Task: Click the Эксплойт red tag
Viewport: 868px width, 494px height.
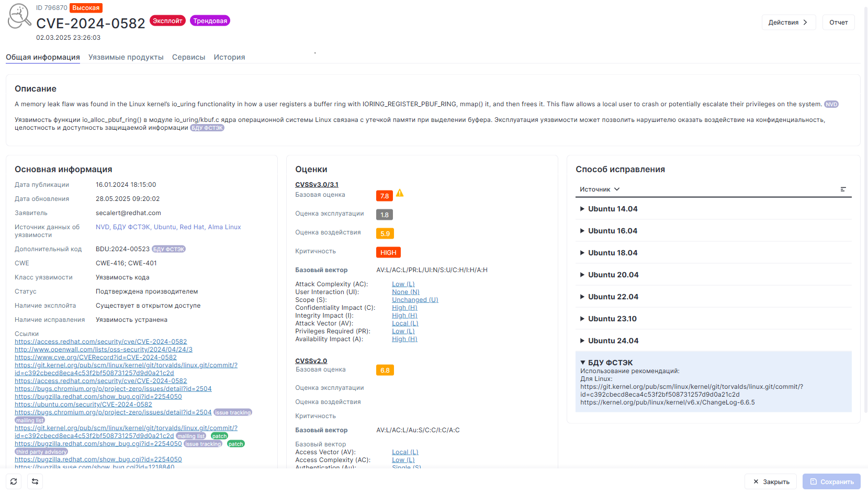Action: [167, 21]
